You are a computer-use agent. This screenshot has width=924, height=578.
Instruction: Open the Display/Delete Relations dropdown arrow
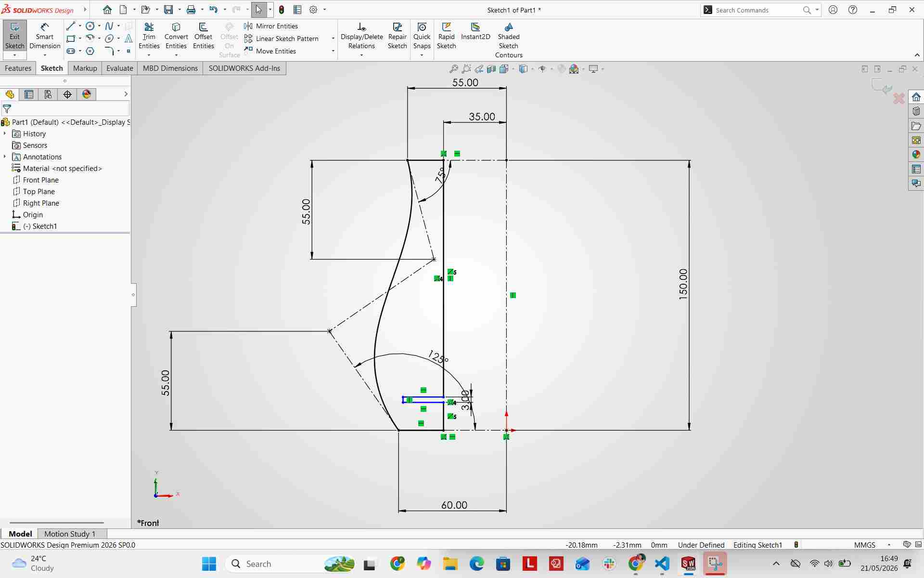pyautogui.click(x=361, y=55)
